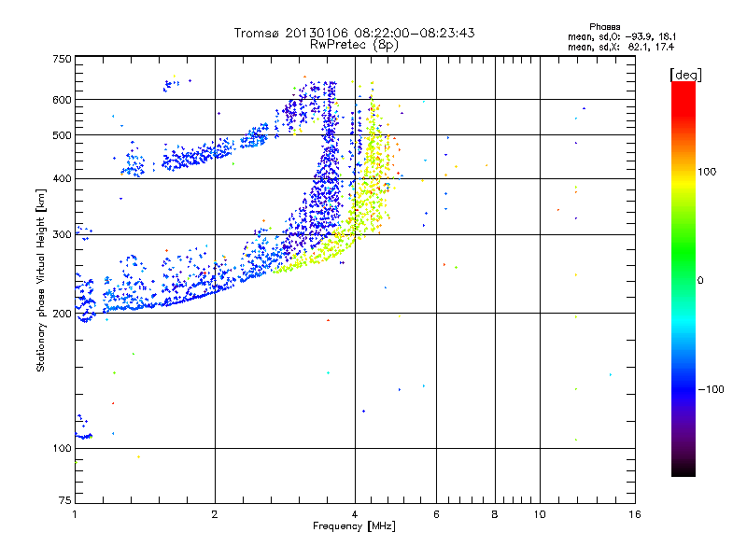Click the blue cluster near 100 km height
The width and height of the screenshot is (747, 560).
point(83,436)
